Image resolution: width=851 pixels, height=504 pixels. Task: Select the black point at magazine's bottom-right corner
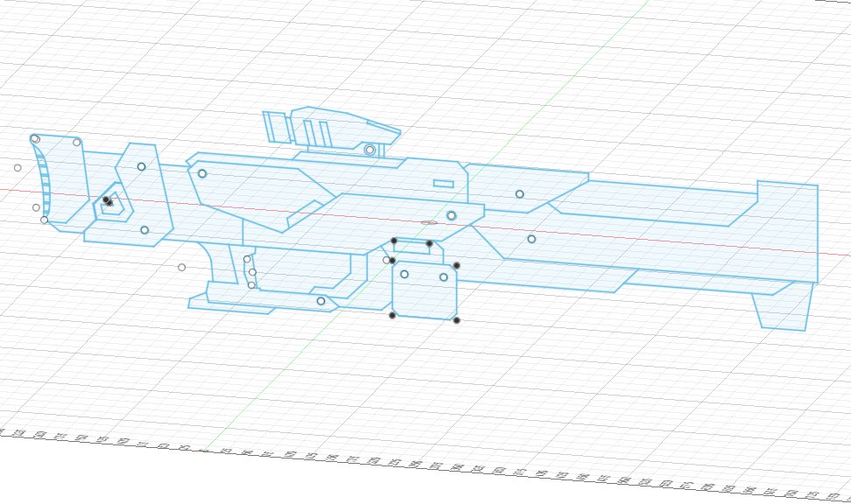456,320
